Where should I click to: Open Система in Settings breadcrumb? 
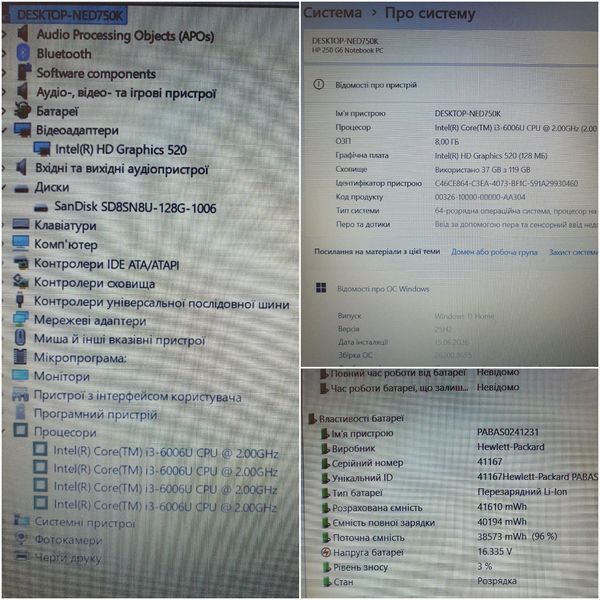pos(333,13)
